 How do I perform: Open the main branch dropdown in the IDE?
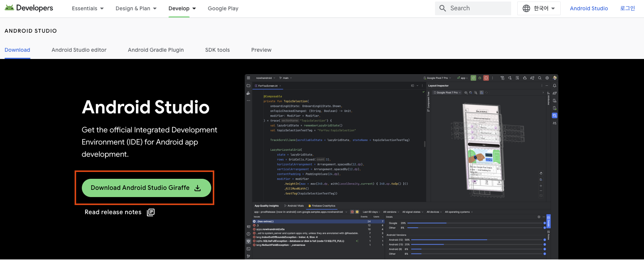pyautogui.click(x=285, y=78)
